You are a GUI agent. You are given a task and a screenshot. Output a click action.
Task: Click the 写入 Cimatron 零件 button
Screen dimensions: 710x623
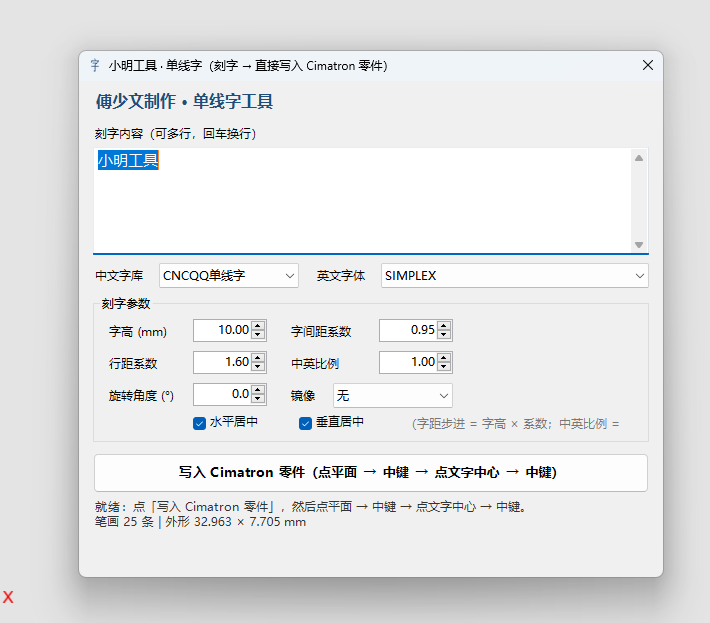(370, 473)
